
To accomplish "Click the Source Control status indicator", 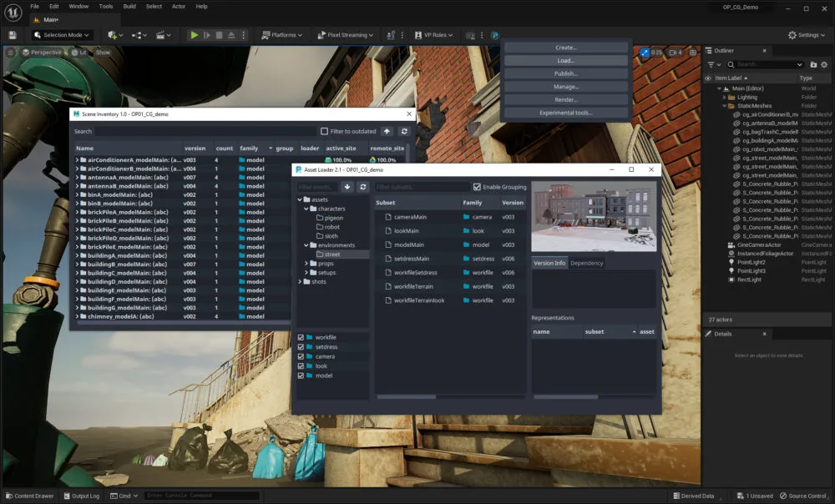I will pos(803,496).
